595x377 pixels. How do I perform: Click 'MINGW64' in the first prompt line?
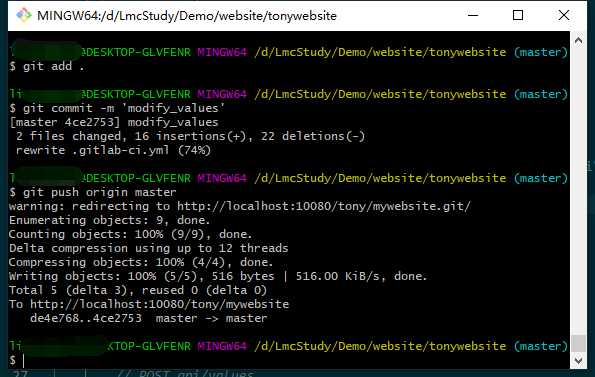click(x=222, y=52)
